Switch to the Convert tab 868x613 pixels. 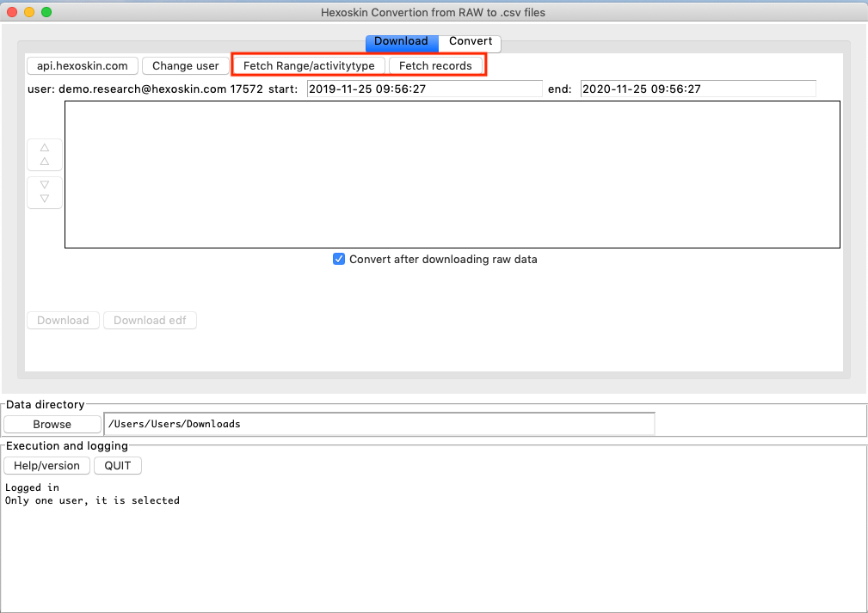(x=470, y=41)
